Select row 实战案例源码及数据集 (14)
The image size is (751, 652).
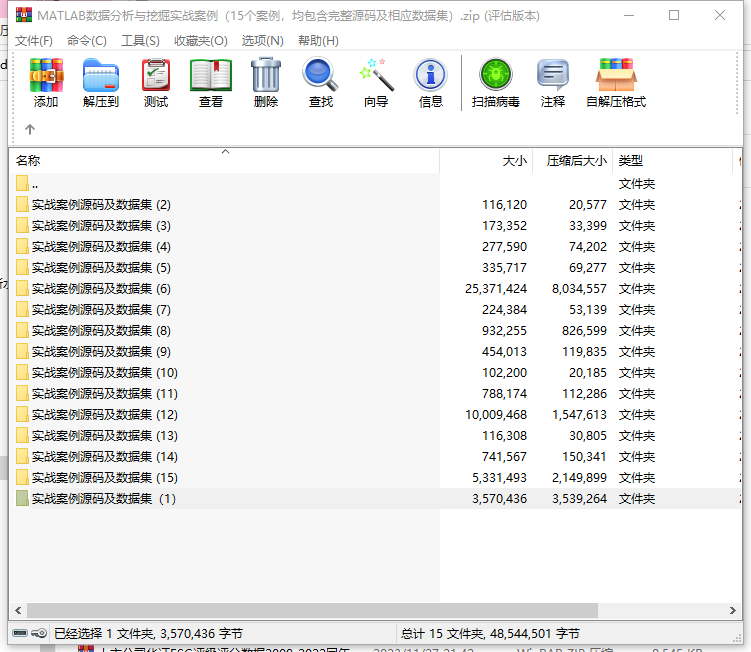(376, 457)
